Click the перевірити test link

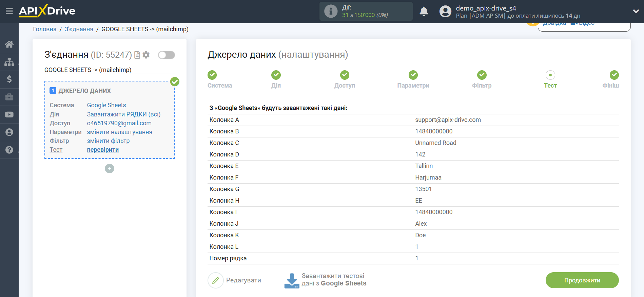(103, 150)
